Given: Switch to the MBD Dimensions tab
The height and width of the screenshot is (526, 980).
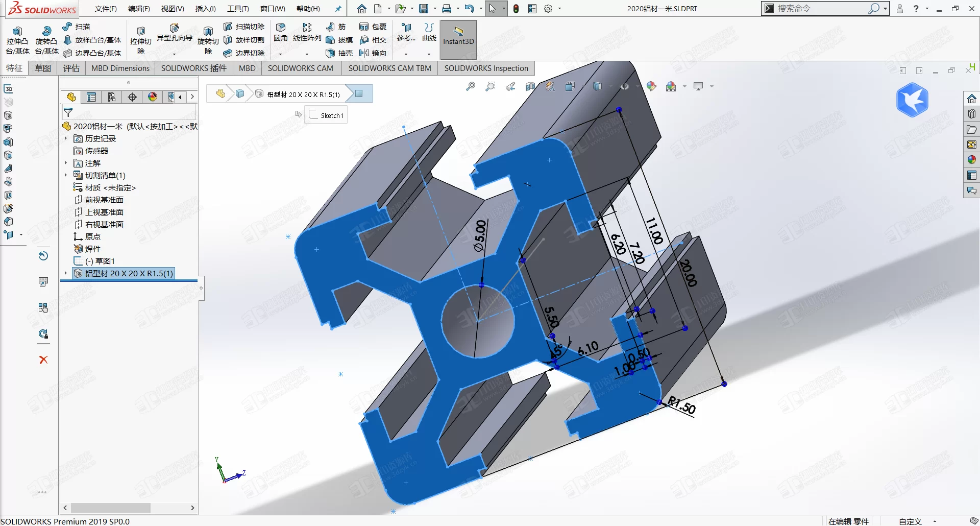Looking at the screenshot, I should (120, 68).
